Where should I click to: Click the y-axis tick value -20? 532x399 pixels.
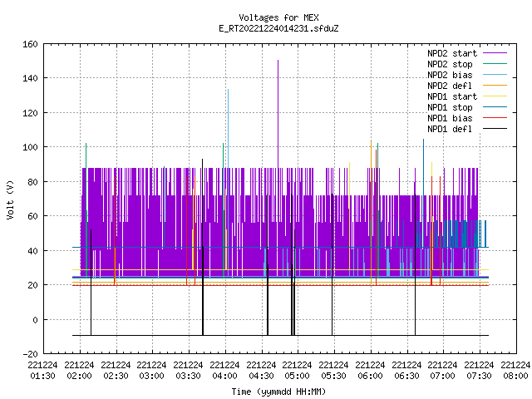[x=30, y=354]
